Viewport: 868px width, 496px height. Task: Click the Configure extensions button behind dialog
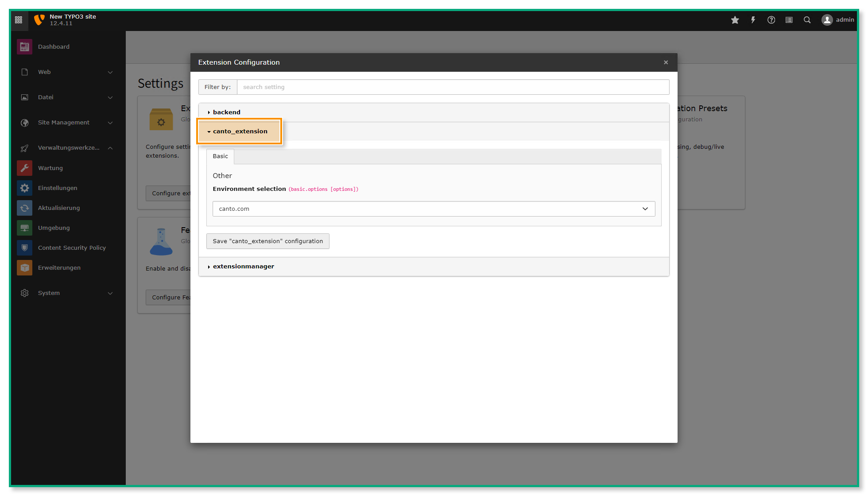[169, 193]
